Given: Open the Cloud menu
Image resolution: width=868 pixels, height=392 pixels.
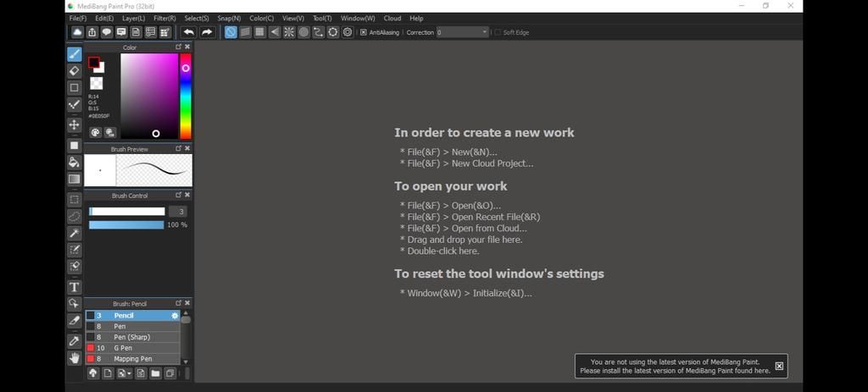Looking at the screenshot, I should click(x=392, y=19).
